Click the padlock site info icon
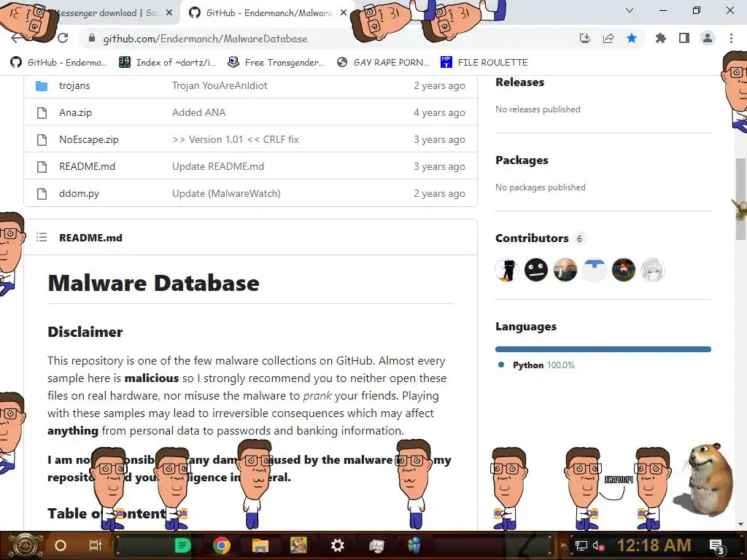Image resolution: width=747 pixels, height=560 pixels. click(x=92, y=39)
